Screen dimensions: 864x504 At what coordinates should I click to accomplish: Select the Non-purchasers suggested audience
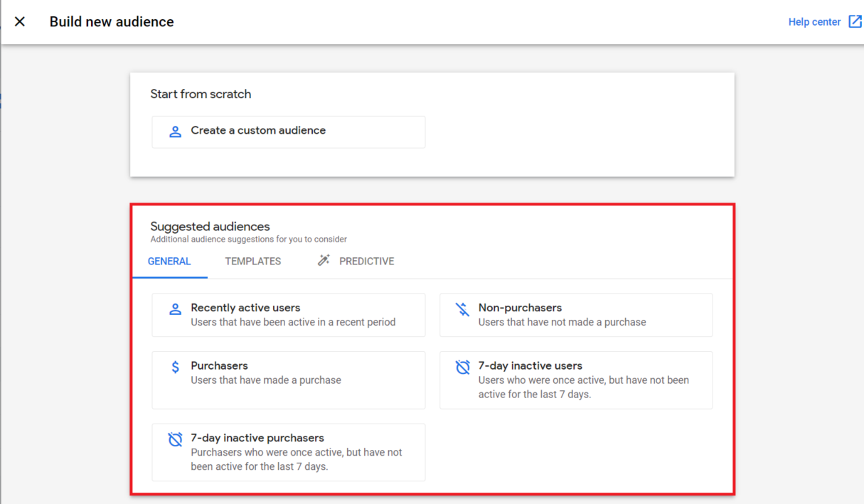click(576, 315)
